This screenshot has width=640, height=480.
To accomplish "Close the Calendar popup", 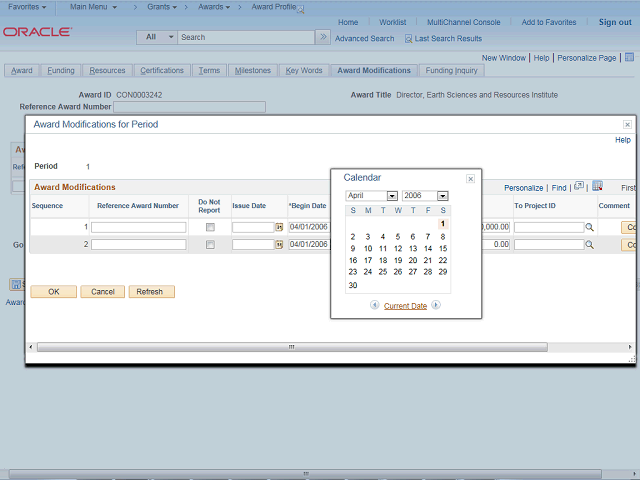I will 470,179.
